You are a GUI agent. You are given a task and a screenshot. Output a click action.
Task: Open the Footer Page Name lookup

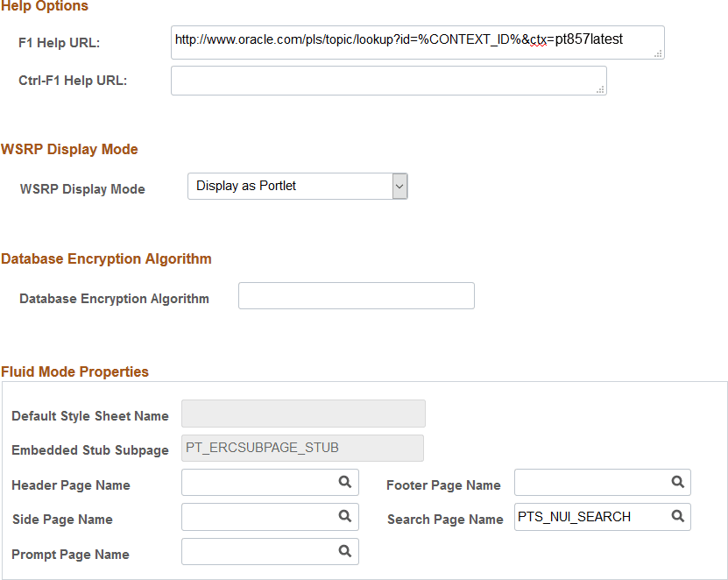pos(676,482)
